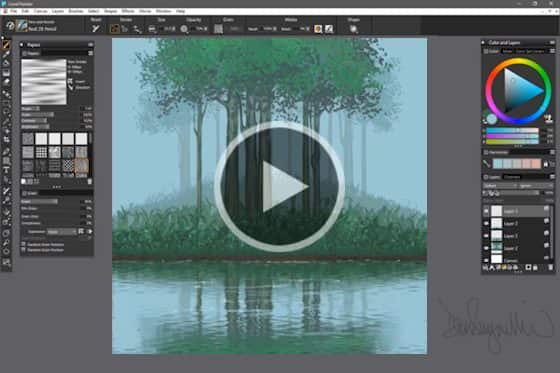This screenshot has height=373, width=560.
Task: Play the painting video overlay
Action: 279,186
